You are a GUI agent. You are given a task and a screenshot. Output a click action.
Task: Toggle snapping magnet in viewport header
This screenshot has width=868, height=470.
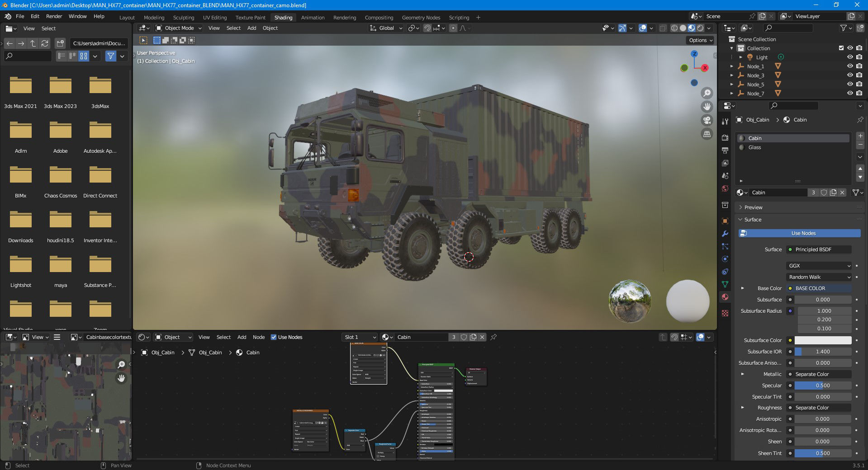click(x=427, y=28)
